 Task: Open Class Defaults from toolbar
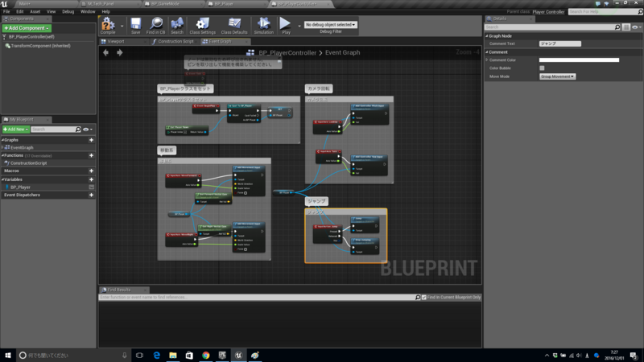[x=234, y=26]
